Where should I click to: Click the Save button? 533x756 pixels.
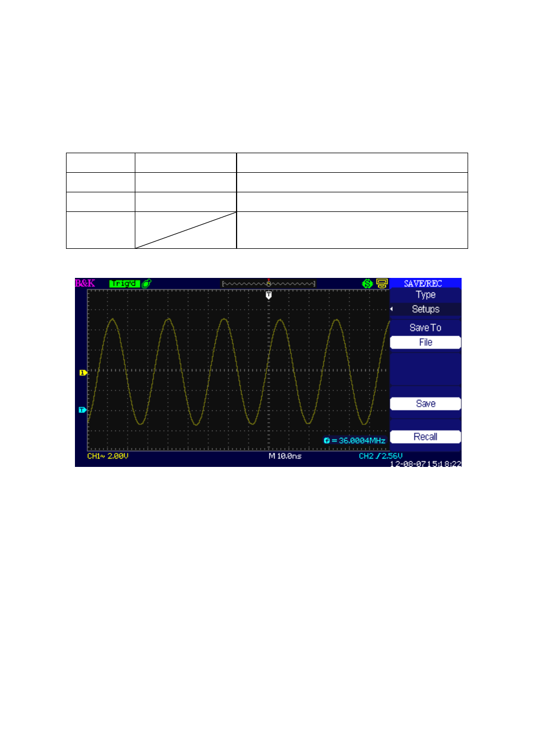click(x=425, y=404)
